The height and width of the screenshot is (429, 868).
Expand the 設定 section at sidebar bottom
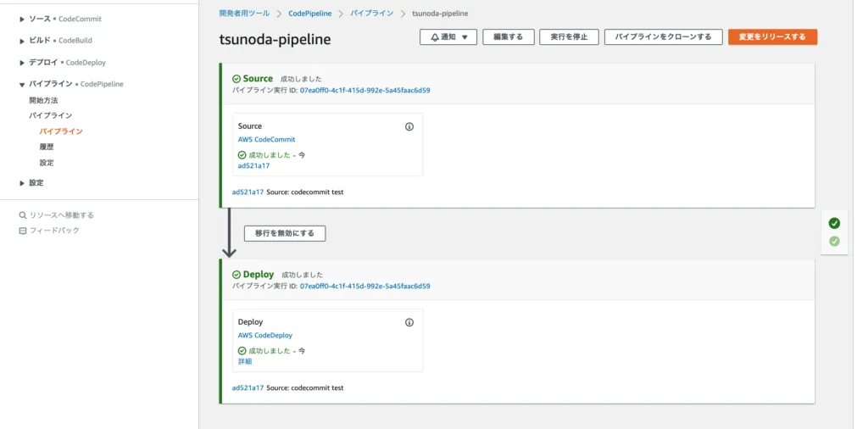coord(22,183)
